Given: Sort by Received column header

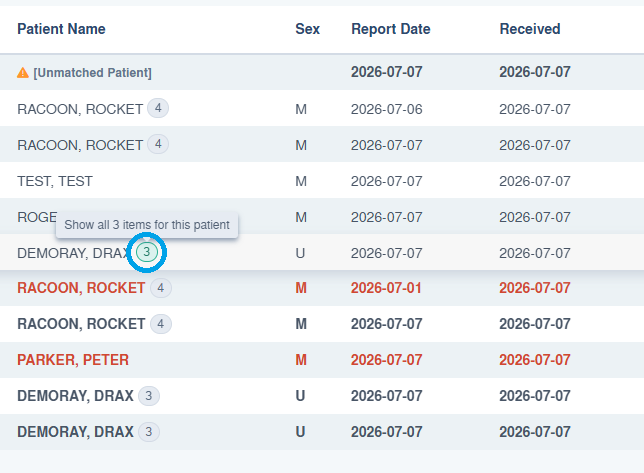Looking at the screenshot, I should pyautogui.click(x=530, y=29).
